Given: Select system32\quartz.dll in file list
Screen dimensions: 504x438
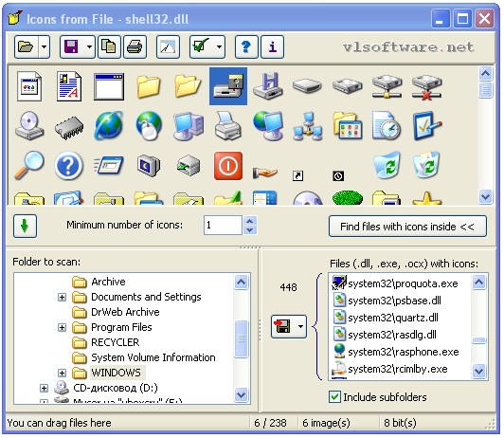Looking at the screenshot, I should click(393, 318).
